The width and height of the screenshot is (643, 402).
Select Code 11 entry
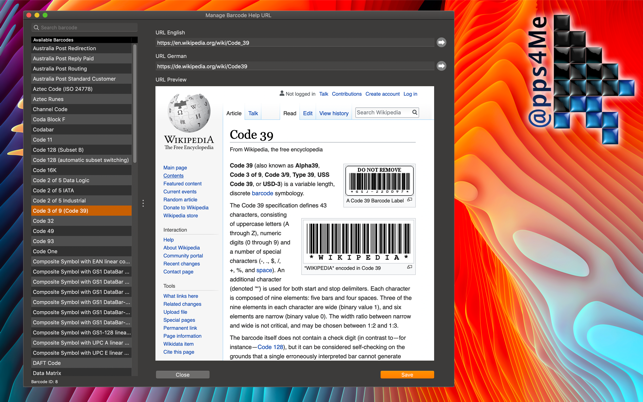pos(82,139)
